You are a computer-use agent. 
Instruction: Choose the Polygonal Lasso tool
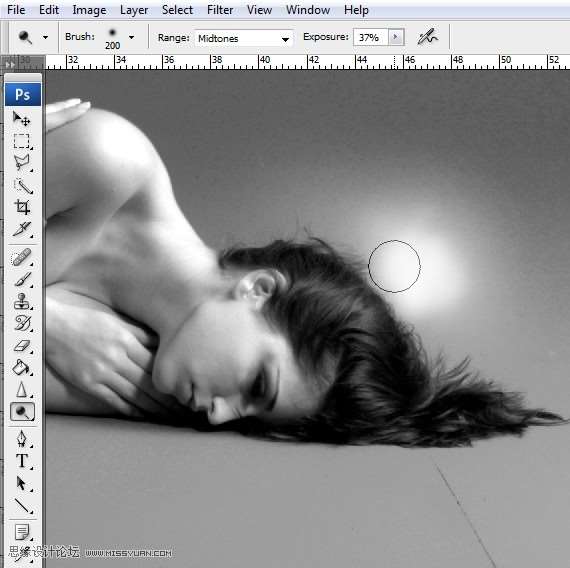click(x=22, y=163)
